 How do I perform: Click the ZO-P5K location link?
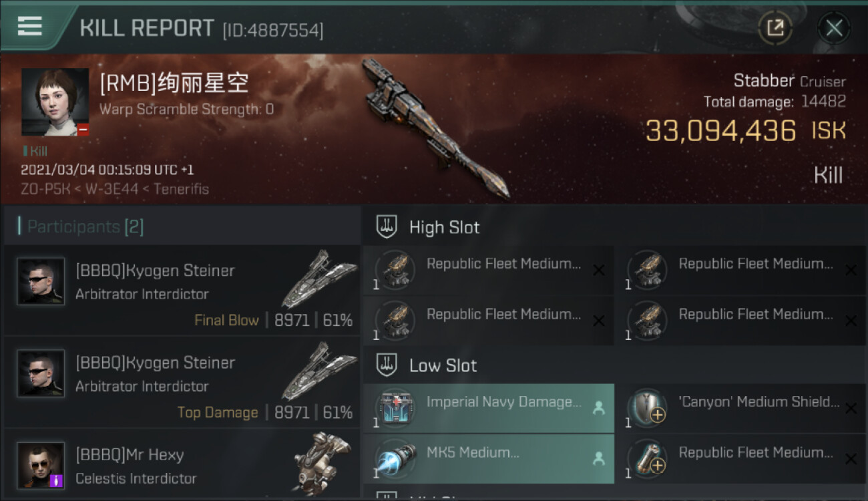click(47, 189)
